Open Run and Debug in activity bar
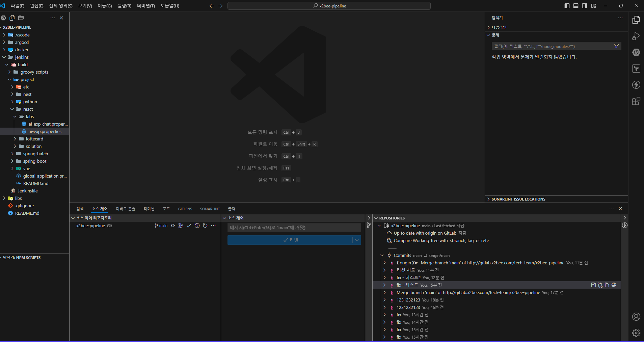Viewport: 644px width, 342px height. click(x=636, y=36)
